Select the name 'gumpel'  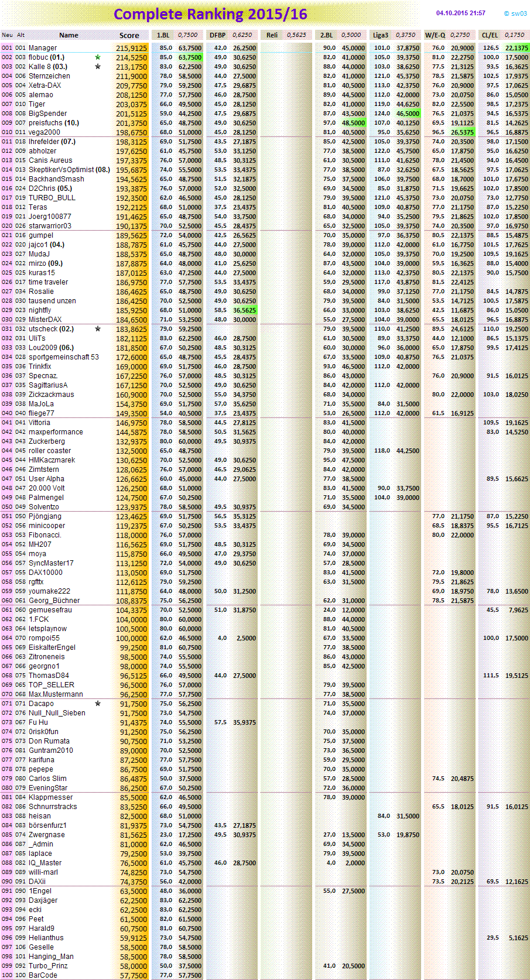point(41,235)
